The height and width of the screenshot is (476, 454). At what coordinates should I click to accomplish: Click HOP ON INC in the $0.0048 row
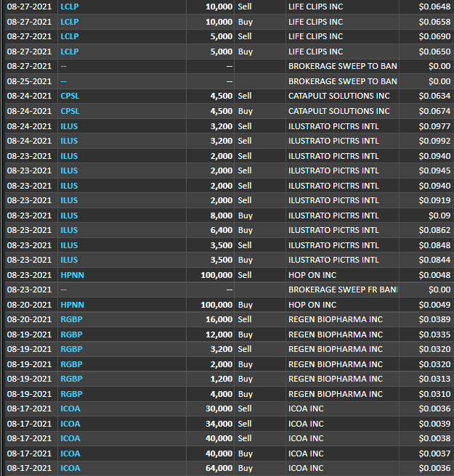pyautogui.click(x=312, y=275)
